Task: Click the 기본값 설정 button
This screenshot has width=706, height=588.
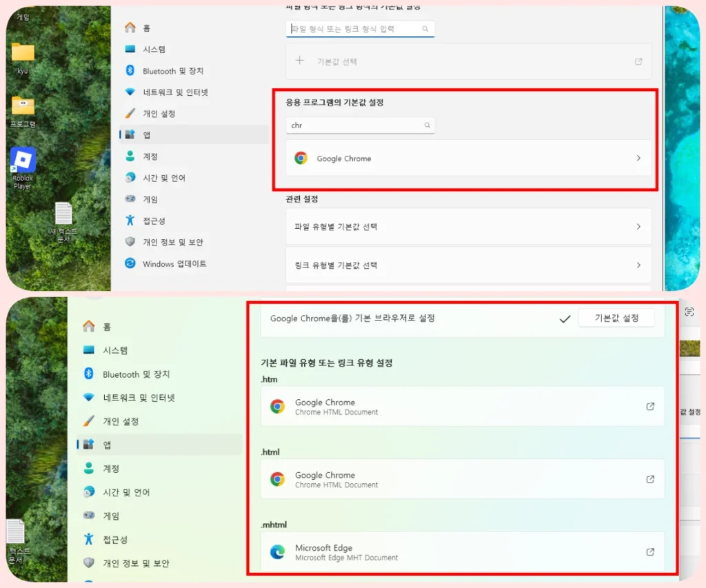Action: click(616, 318)
